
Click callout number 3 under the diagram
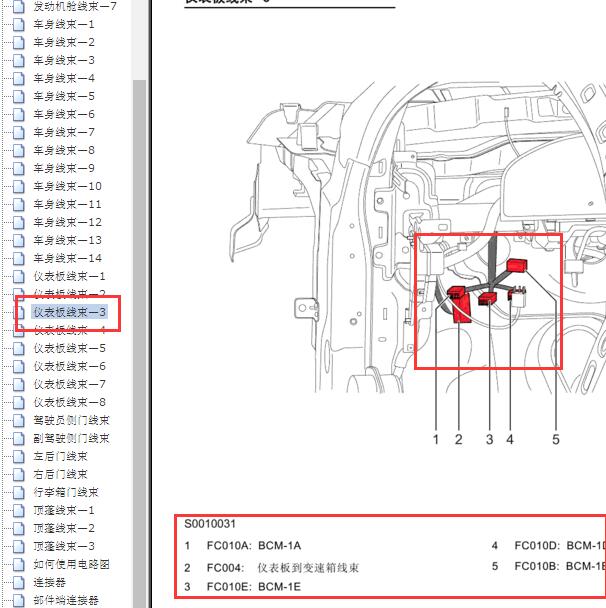click(490, 440)
